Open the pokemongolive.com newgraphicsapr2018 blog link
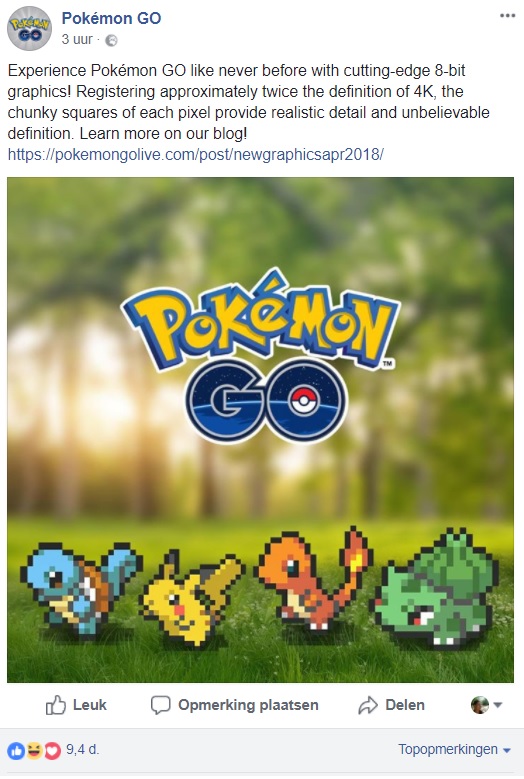The width and height of the screenshot is (524, 779). pos(196,155)
